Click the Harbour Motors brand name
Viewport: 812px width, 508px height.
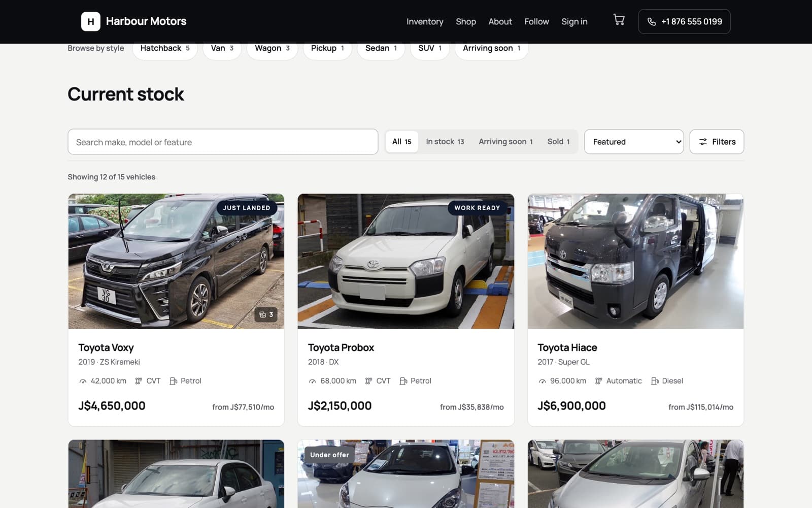coord(146,21)
